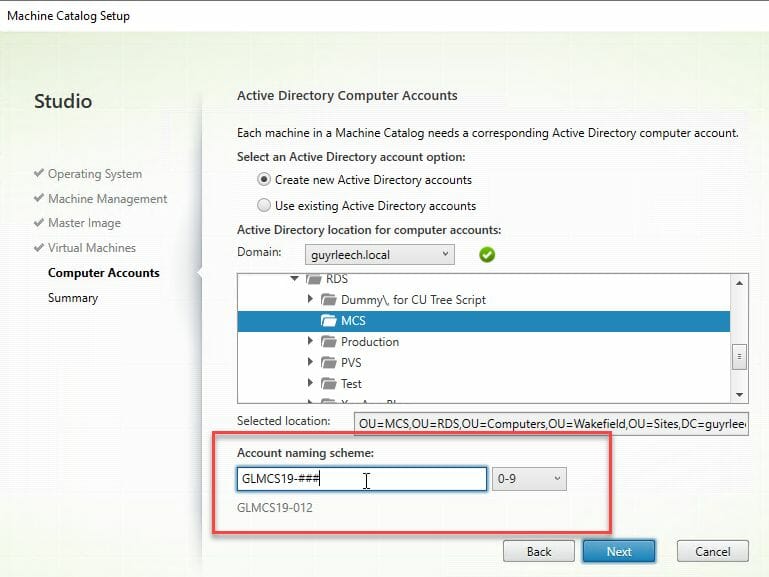Click the Operating System step checkmark icon
This screenshot has width=769, height=577.
pos(39,173)
